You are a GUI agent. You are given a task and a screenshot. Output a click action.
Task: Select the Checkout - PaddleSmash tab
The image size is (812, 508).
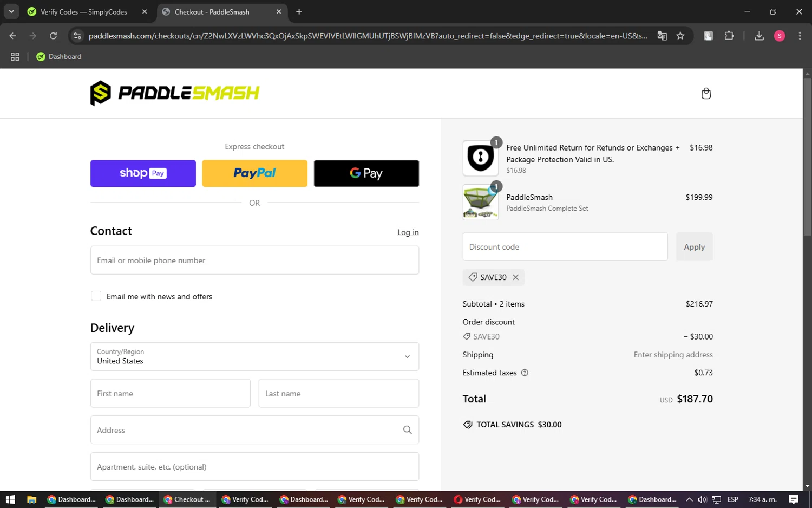(222, 11)
